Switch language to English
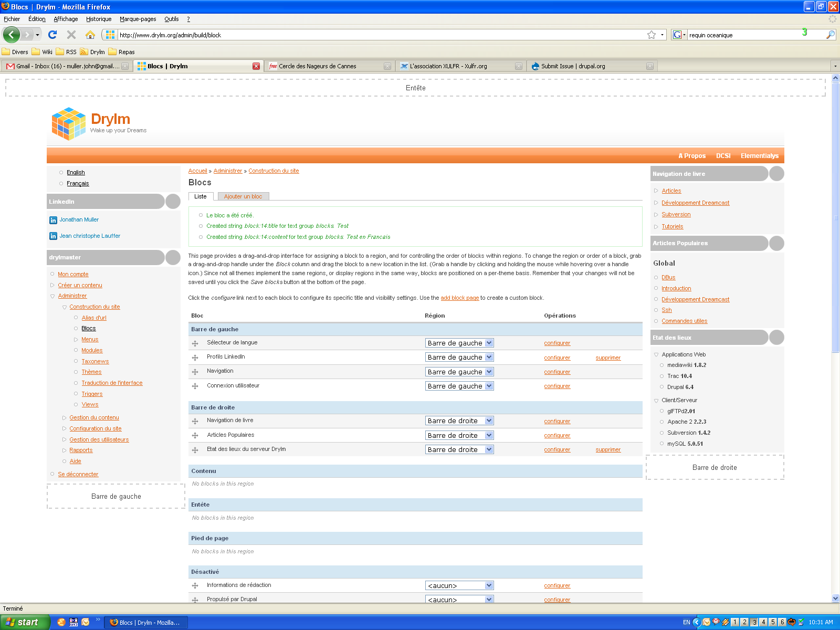The width and height of the screenshot is (840, 630). [76, 173]
